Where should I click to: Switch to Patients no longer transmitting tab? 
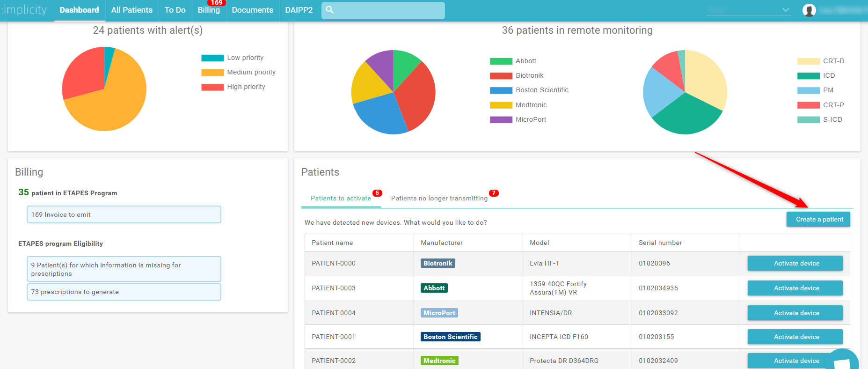click(x=439, y=198)
